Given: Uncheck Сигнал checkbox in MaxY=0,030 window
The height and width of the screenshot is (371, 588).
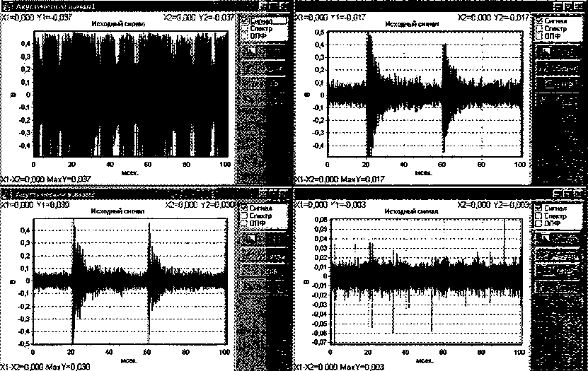Looking at the screenshot, I should click(245, 208).
